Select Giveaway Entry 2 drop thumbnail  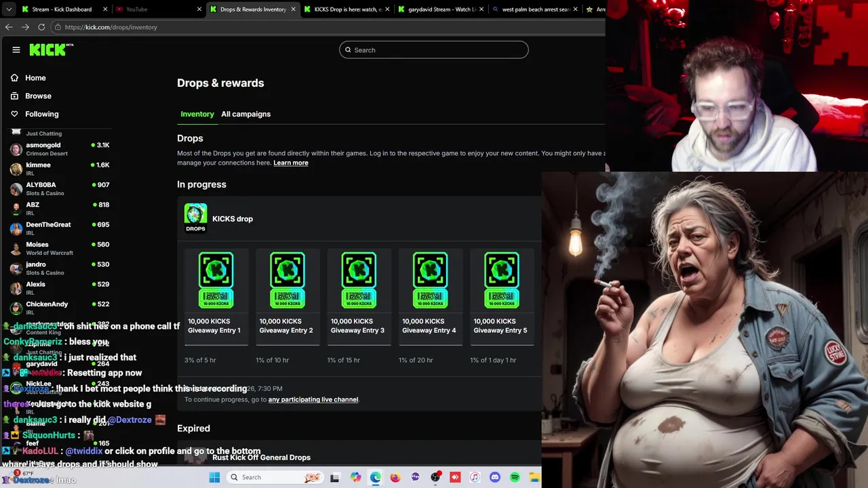tap(288, 280)
